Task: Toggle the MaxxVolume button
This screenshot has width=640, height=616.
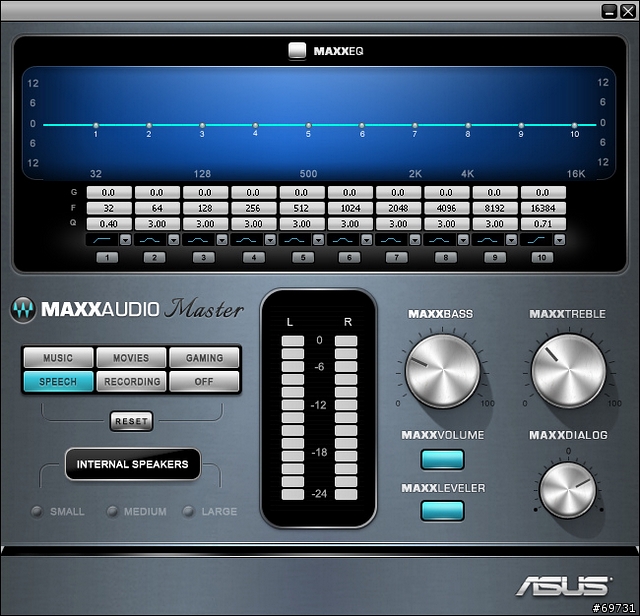Action: (442, 460)
